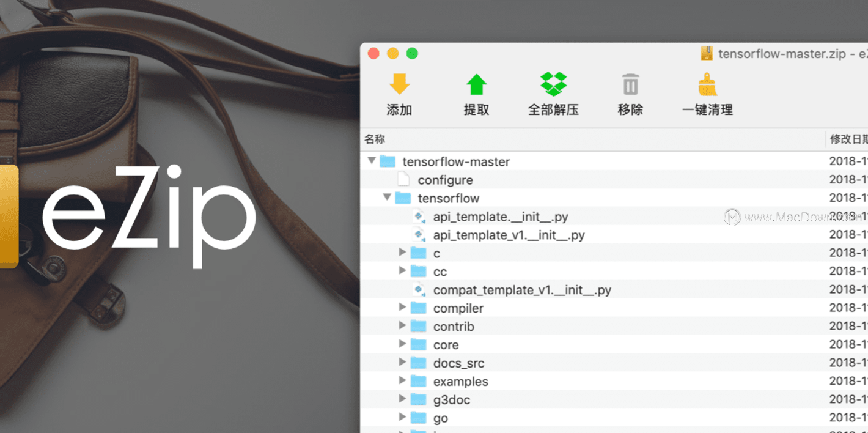Expand the cc folder
The height and width of the screenshot is (433, 868).
pos(402,270)
